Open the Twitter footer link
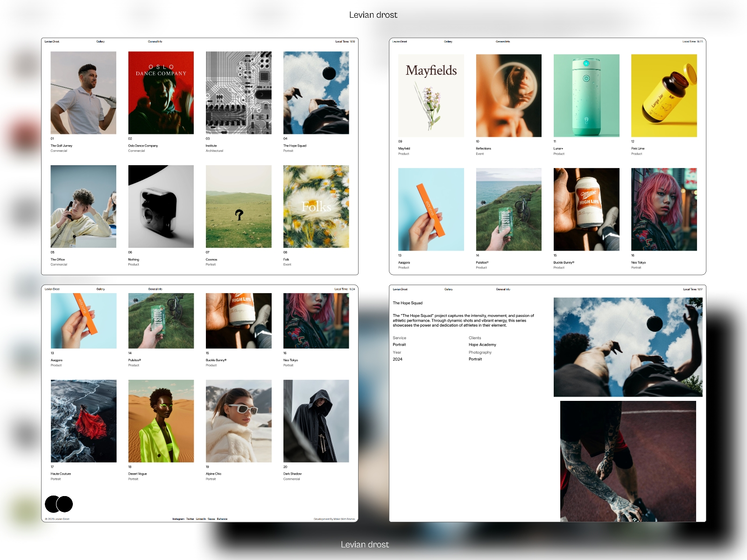Viewport: 747px width, 560px height. point(190,519)
